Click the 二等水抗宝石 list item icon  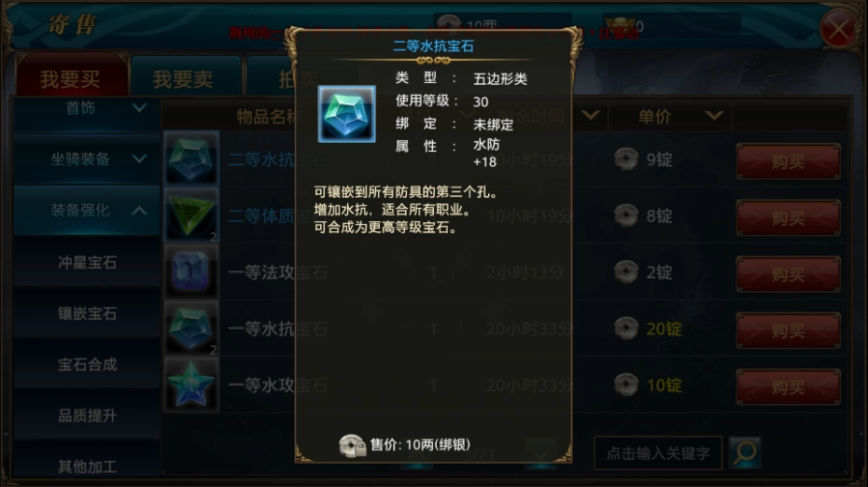pyautogui.click(x=191, y=159)
